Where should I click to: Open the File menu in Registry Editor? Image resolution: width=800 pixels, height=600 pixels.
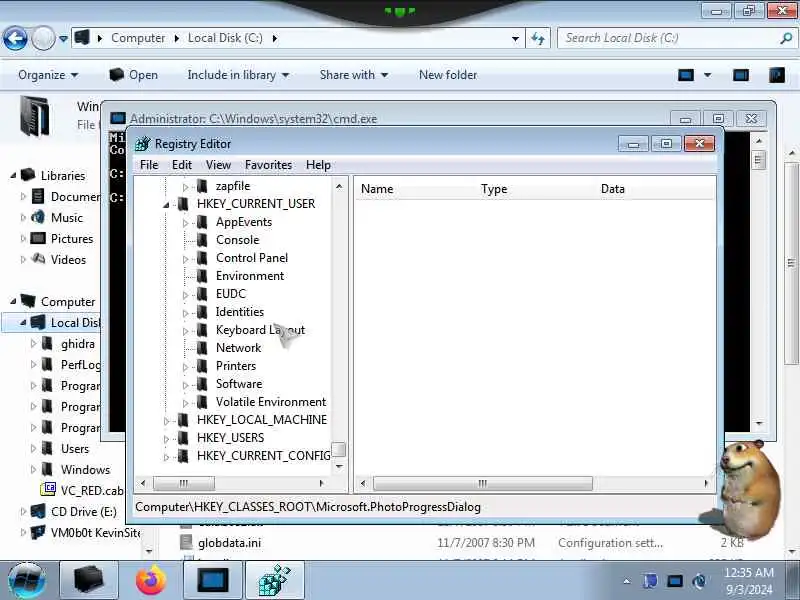[x=149, y=165]
